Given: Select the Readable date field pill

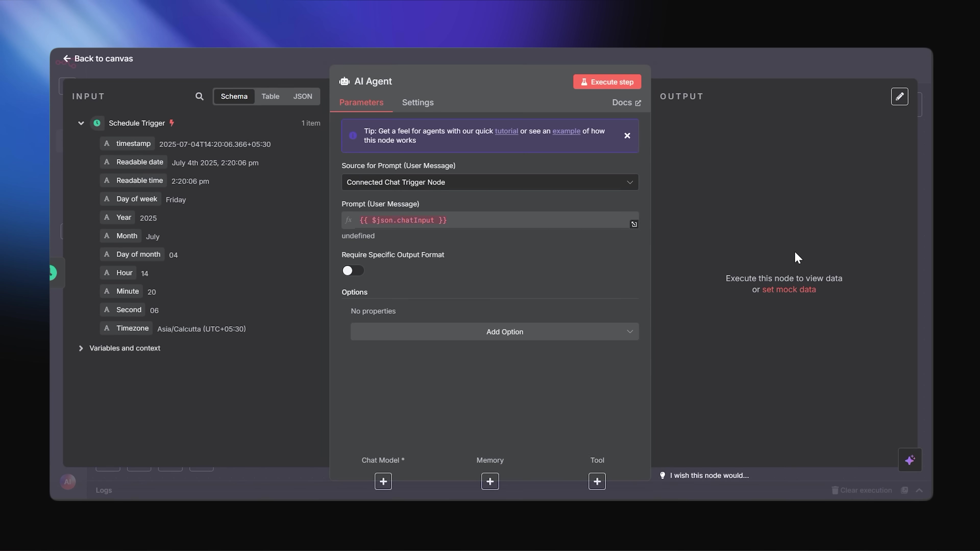Looking at the screenshot, I should [133, 162].
